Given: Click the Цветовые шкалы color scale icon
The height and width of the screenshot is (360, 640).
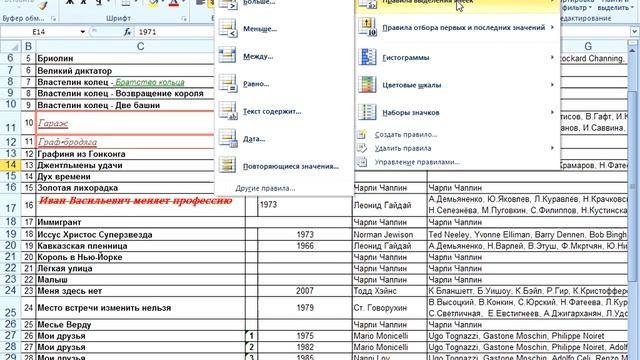Looking at the screenshot, I should (367, 84).
